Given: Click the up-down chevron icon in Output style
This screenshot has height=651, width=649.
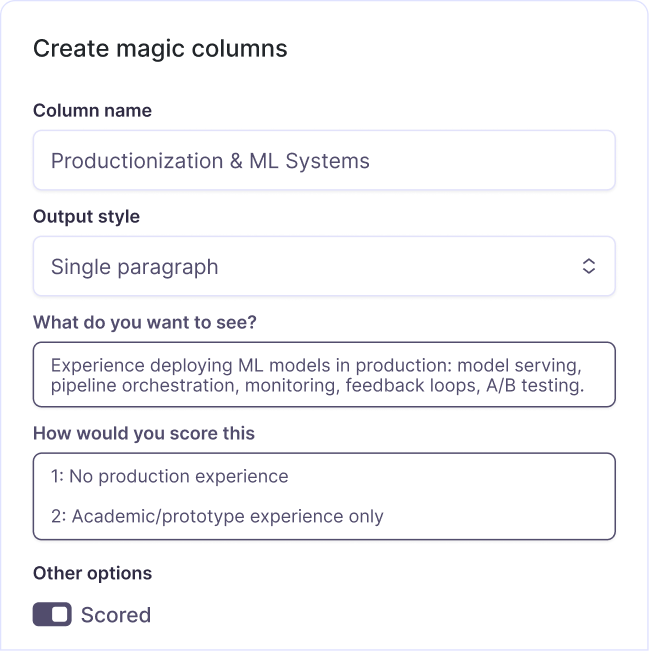Looking at the screenshot, I should click(x=589, y=266).
